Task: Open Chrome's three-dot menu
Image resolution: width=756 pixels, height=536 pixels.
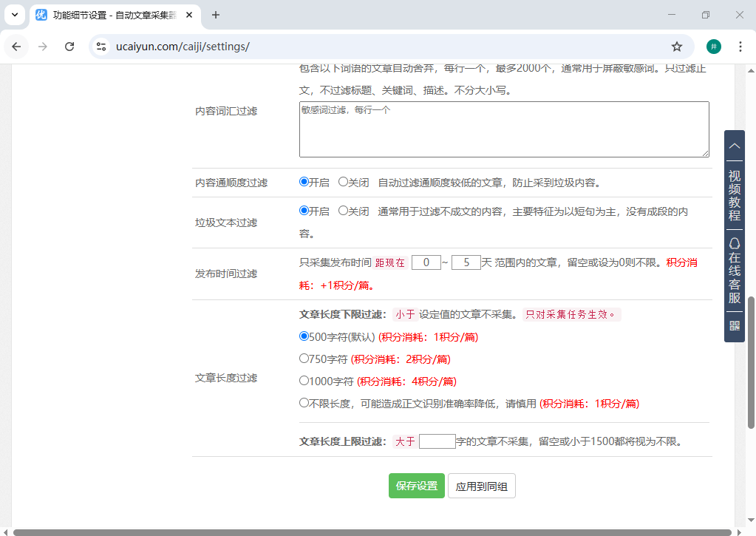Action: pyautogui.click(x=740, y=46)
